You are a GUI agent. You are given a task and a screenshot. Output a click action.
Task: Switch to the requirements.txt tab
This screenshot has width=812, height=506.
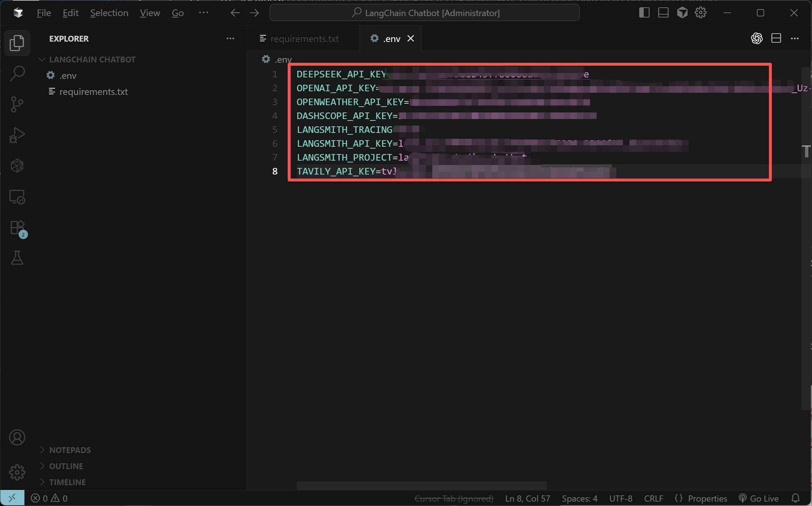coord(303,38)
